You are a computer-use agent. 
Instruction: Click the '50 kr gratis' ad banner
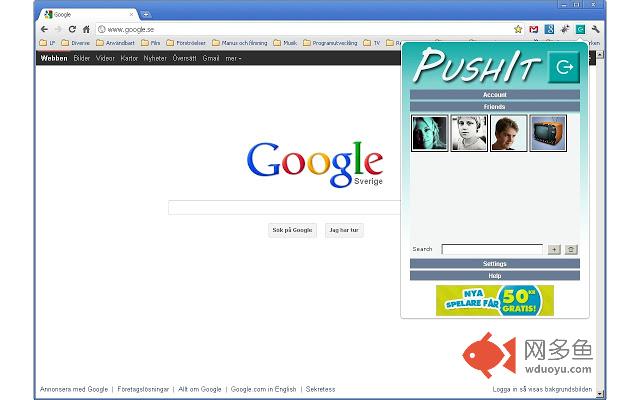click(495, 300)
